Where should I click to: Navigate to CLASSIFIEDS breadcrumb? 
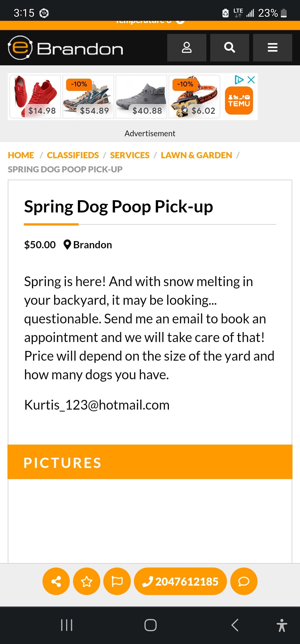(x=73, y=155)
